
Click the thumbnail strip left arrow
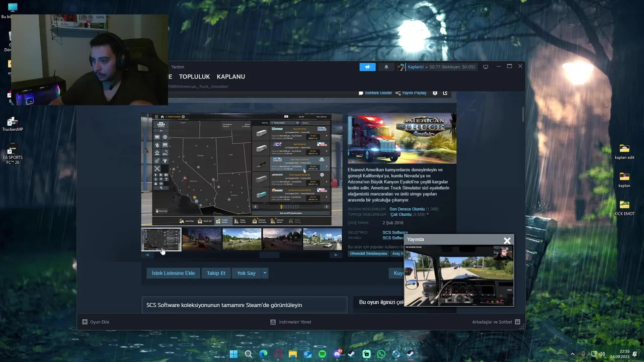pos(147,255)
